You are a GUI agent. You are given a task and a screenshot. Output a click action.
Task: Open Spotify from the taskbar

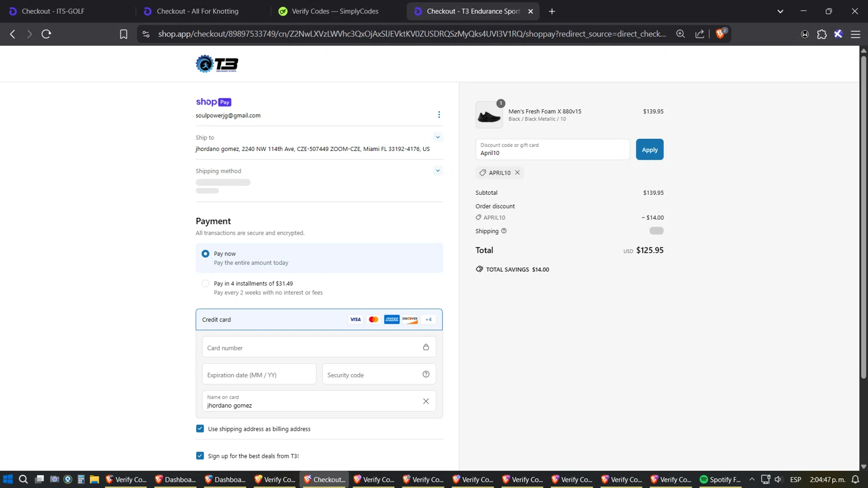pyautogui.click(x=720, y=479)
